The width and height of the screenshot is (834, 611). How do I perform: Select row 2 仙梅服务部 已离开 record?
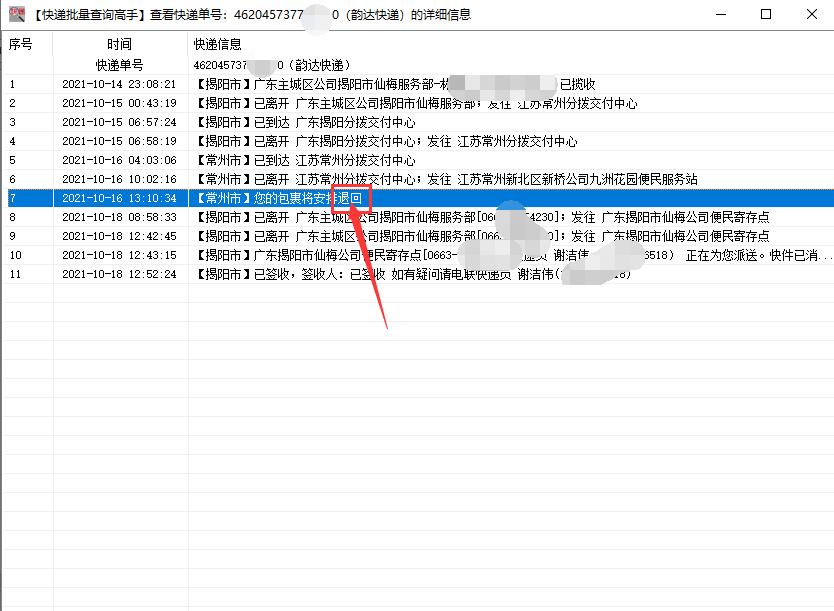coord(300,103)
